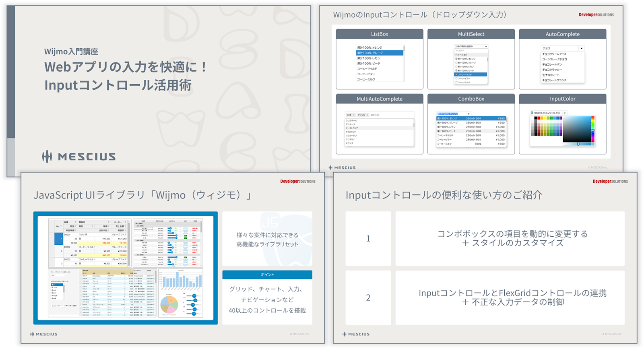Select 果汁100% グレープ in the ListBox
Viewport: 644px width, 349px height.
coord(380,53)
